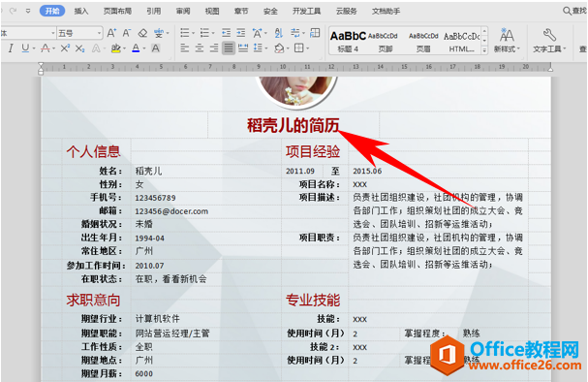Click the tab stops icon

point(315,33)
